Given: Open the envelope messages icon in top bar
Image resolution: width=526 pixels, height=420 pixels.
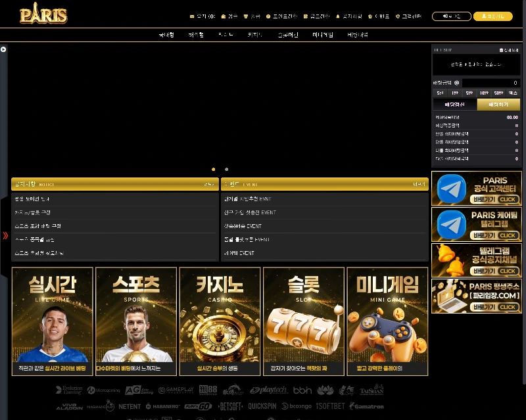Looking at the screenshot, I should coord(192,16).
